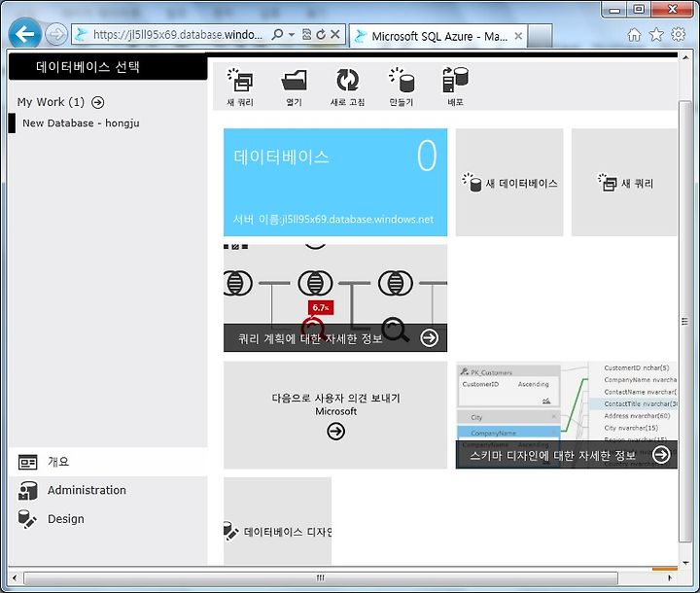Select the blue 데이터베이스 tile
Viewport: 700px width, 593px height.
pyautogui.click(x=335, y=182)
